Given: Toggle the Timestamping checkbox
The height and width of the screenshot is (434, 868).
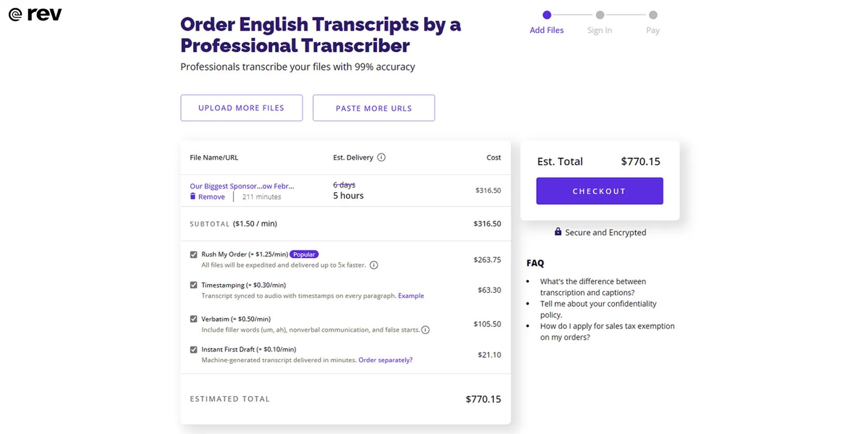Looking at the screenshot, I should [194, 285].
